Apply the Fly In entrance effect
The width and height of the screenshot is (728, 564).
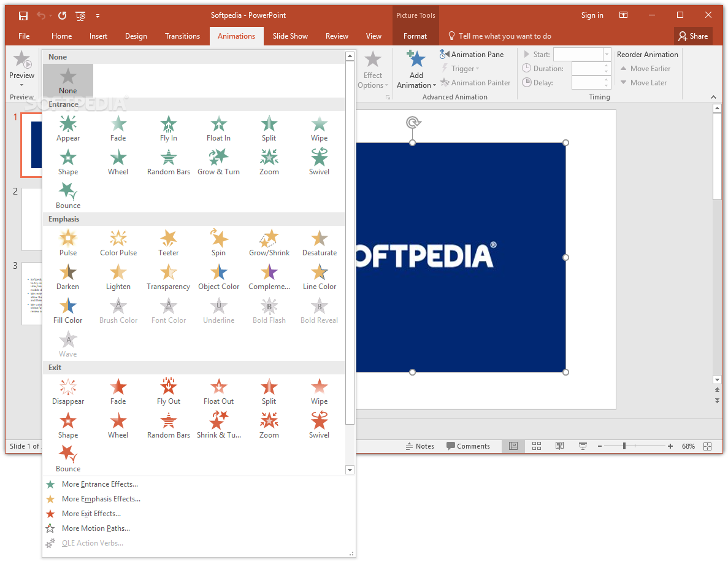pos(169,128)
